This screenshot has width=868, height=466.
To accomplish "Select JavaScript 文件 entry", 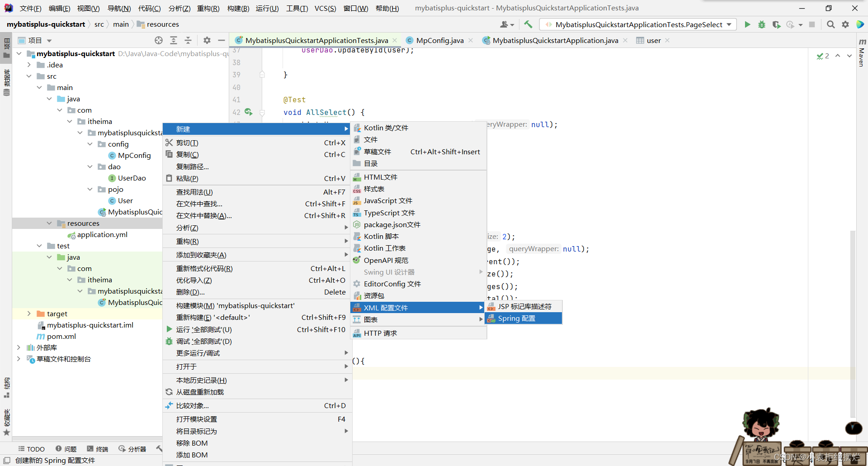I will (x=419, y=201).
